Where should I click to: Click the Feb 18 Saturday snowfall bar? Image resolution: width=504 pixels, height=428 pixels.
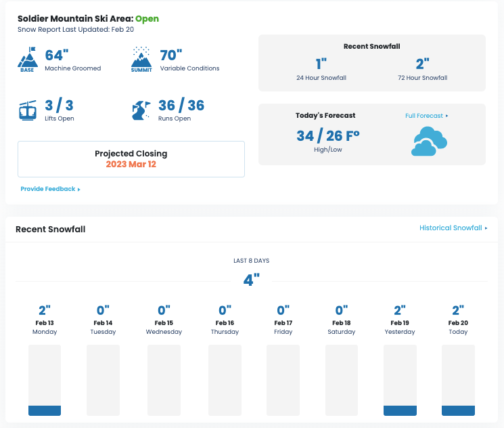pos(342,380)
